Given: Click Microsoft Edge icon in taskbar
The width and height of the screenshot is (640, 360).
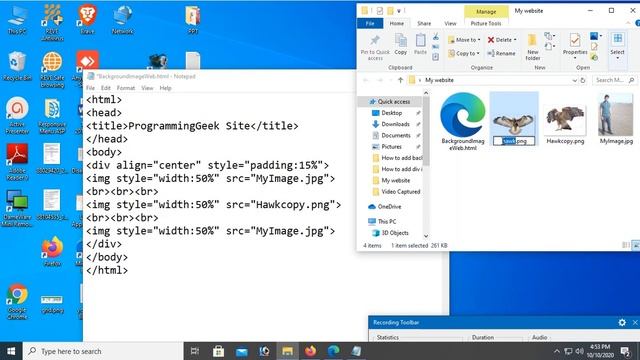Looking at the screenshot, I should click(333, 351).
